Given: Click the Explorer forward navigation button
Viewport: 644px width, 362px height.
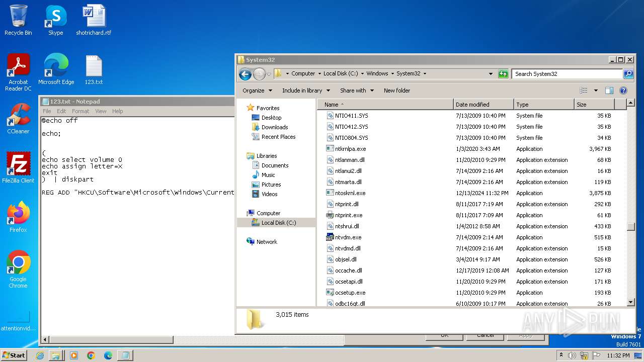Looking at the screenshot, I should (259, 74).
